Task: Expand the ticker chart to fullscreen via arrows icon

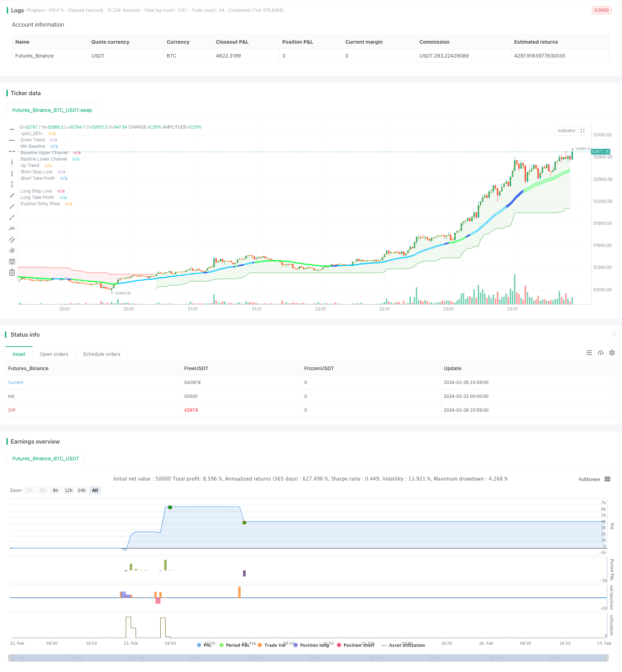Action: click(583, 131)
